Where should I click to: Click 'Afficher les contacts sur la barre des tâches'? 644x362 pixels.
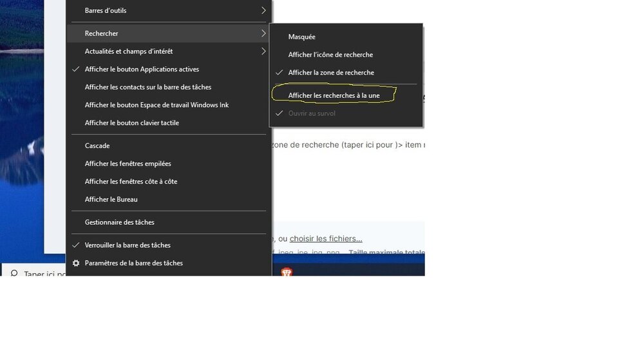[x=148, y=87]
